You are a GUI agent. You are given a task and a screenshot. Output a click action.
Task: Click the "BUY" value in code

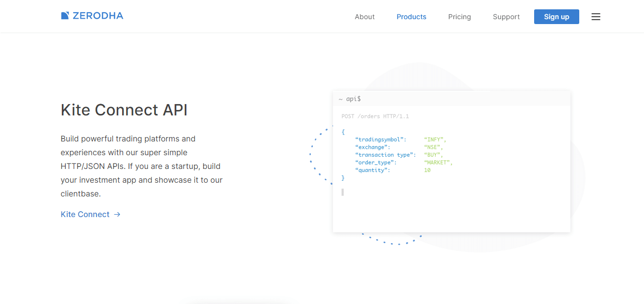click(x=434, y=155)
